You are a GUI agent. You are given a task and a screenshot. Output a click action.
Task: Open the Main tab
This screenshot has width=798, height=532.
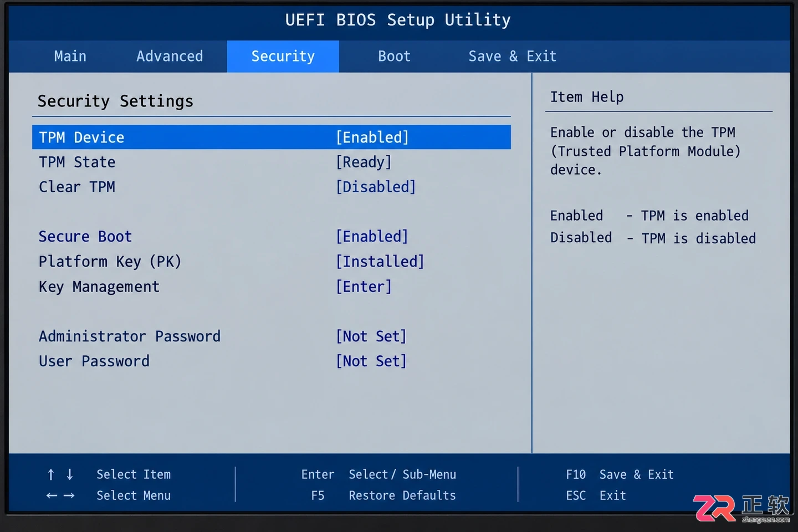(70, 57)
